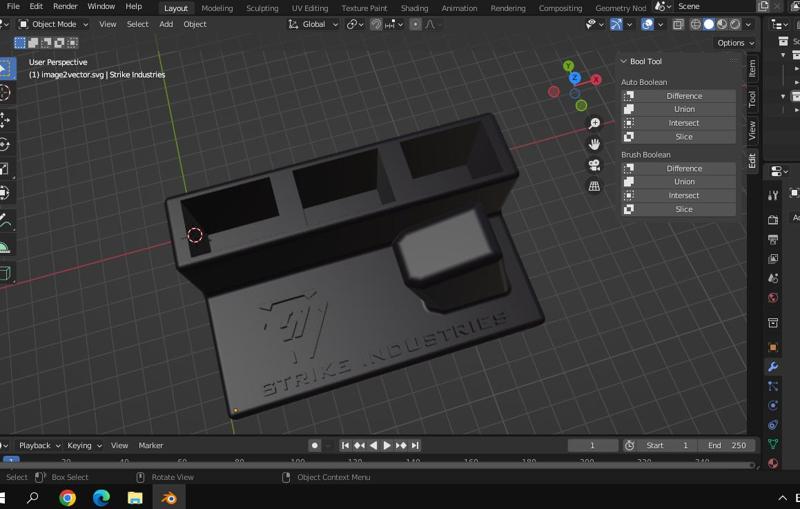Open the Global transform orientation dropdown

pyautogui.click(x=313, y=24)
